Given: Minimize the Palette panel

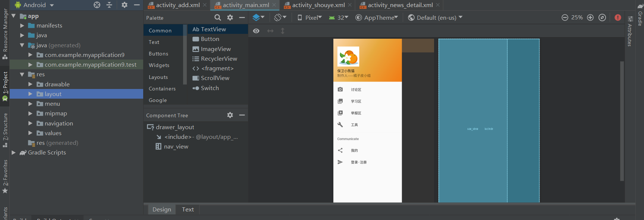Looking at the screenshot, I should click(242, 17).
